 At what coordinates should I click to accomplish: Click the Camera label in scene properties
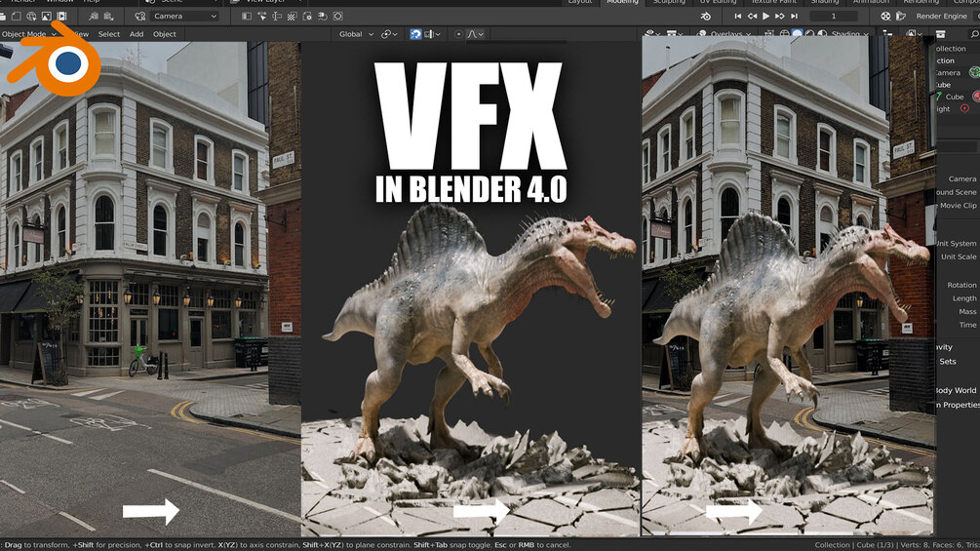pyautogui.click(x=961, y=178)
